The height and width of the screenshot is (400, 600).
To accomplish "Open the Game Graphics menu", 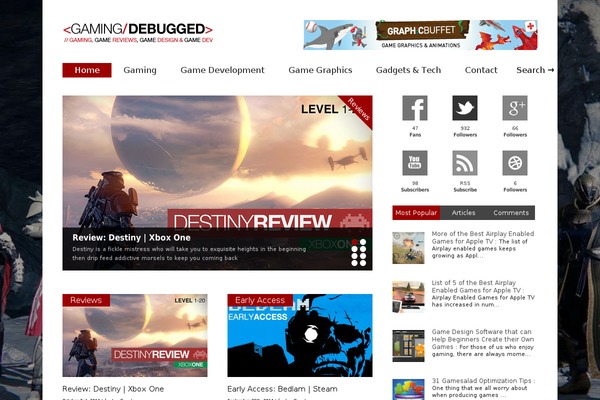I will coord(320,70).
